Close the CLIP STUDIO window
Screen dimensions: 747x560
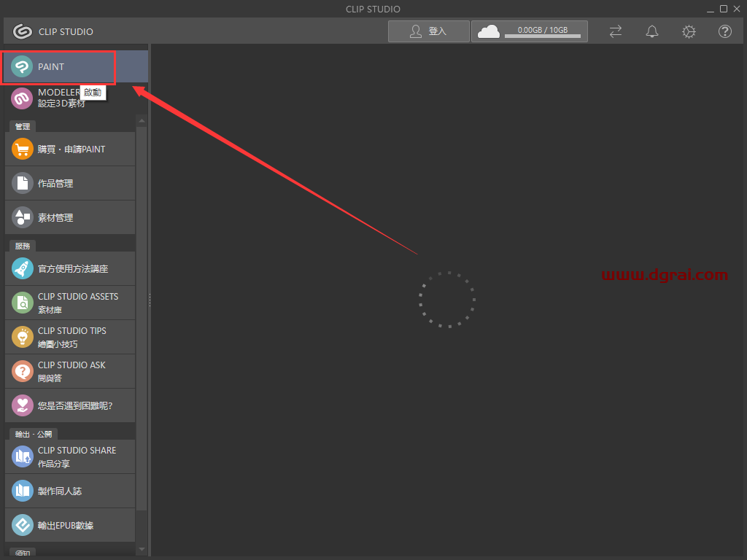pos(737,9)
